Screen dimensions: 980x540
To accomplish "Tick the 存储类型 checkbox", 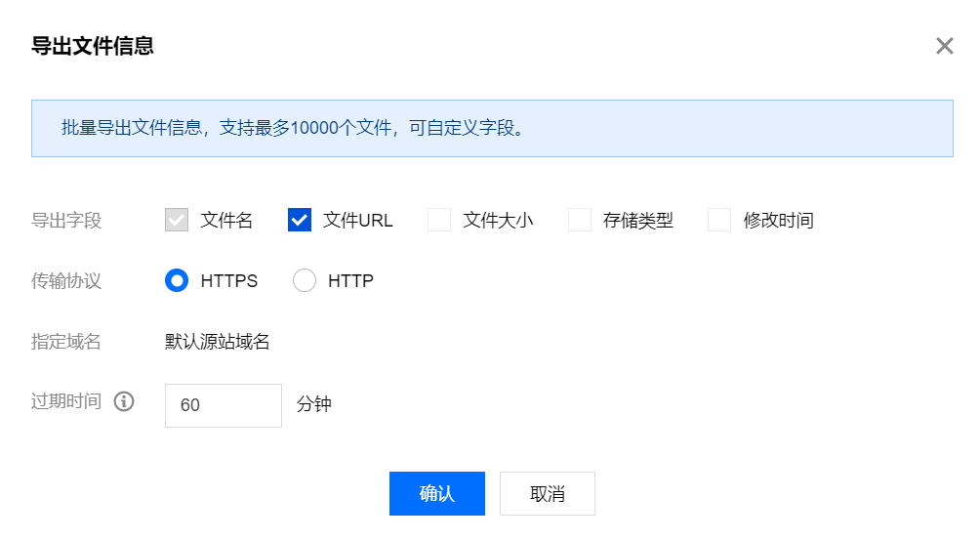I will pyautogui.click(x=580, y=220).
